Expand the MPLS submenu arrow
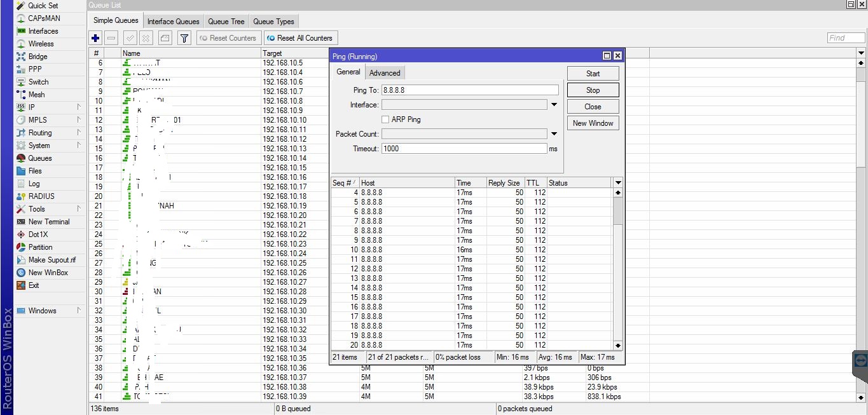Screen dimensions: 868x415 coord(79,120)
